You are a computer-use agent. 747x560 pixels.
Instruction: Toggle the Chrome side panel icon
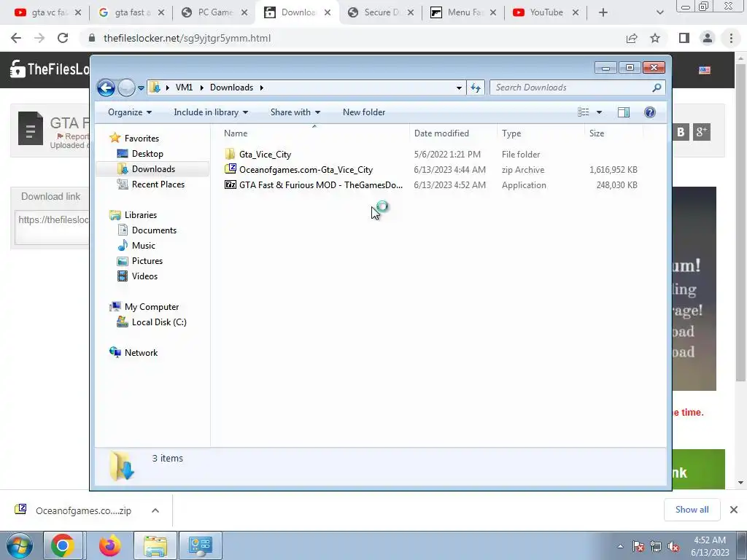pos(684,38)
